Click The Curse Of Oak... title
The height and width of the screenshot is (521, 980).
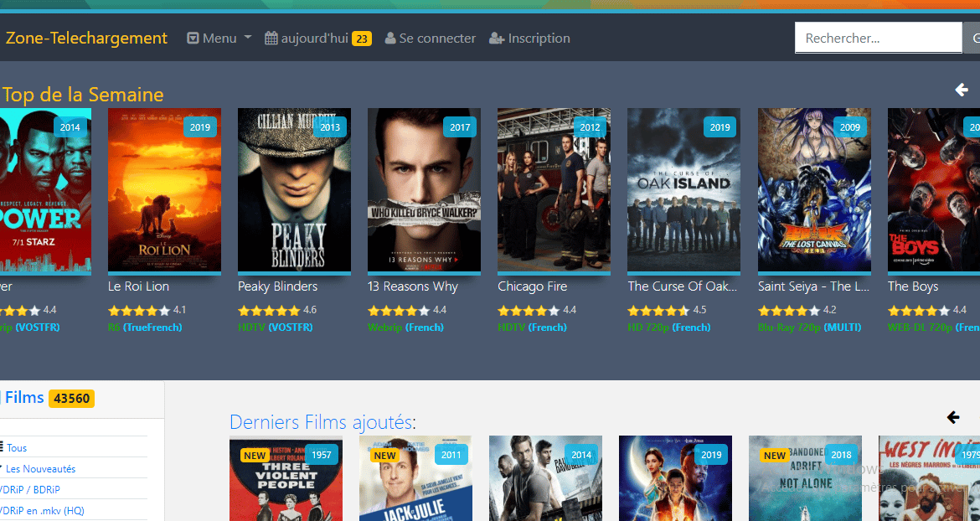(683, 286)
